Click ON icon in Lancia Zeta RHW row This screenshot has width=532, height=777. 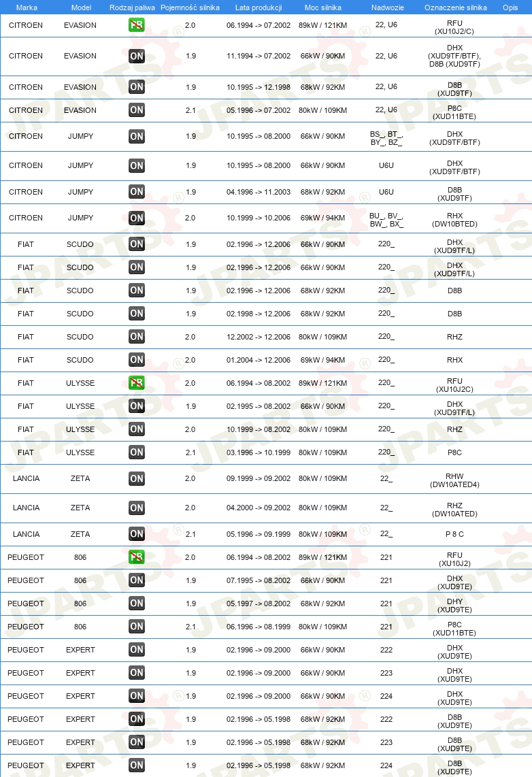pos(136,479)
